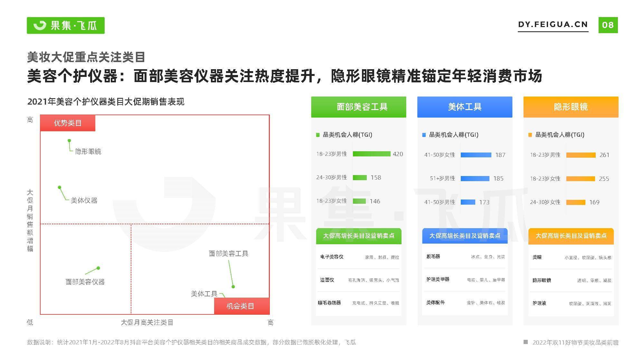Image resolution: width=644 pixels, height=362 pixels.
Task: Click the orange 品类机会人群(TGI) legend square
Action: tap(530, 135)
